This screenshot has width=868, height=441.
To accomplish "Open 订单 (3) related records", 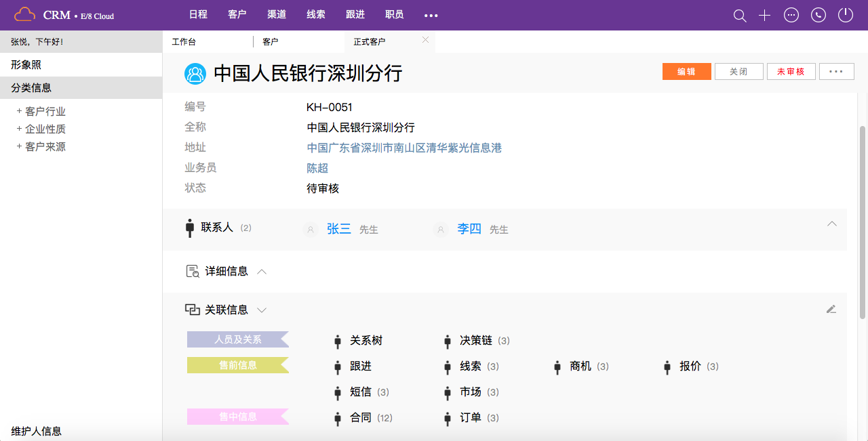I will (x=479, y=418).
